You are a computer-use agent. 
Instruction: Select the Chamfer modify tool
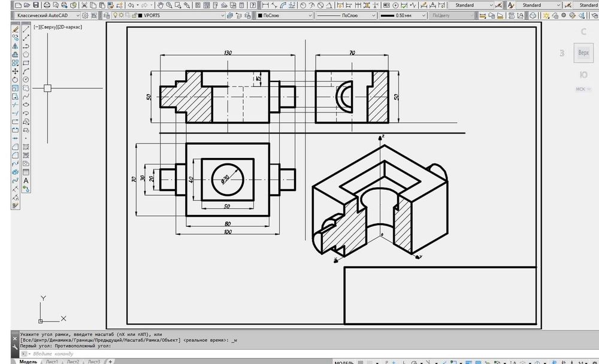(16, 147)
